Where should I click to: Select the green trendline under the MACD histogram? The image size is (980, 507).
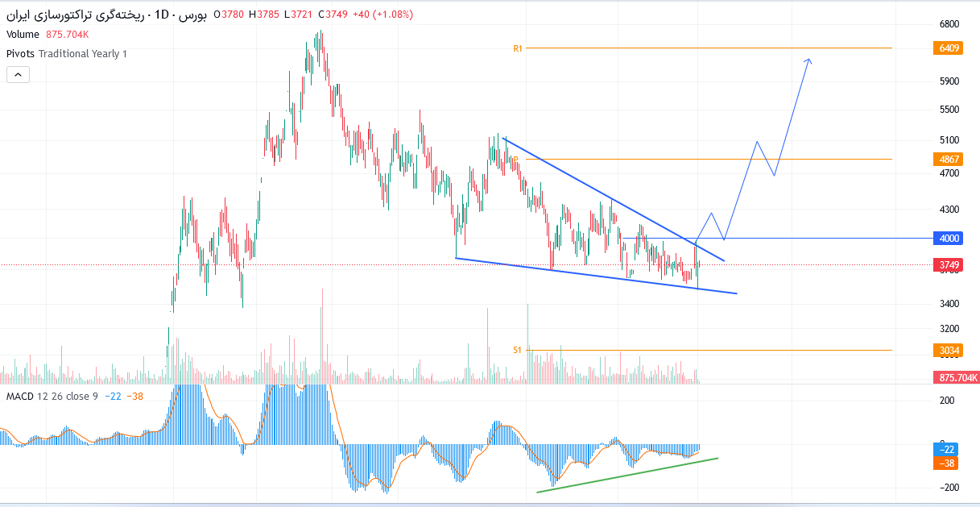pyautogui.click(x=626, y=475)
